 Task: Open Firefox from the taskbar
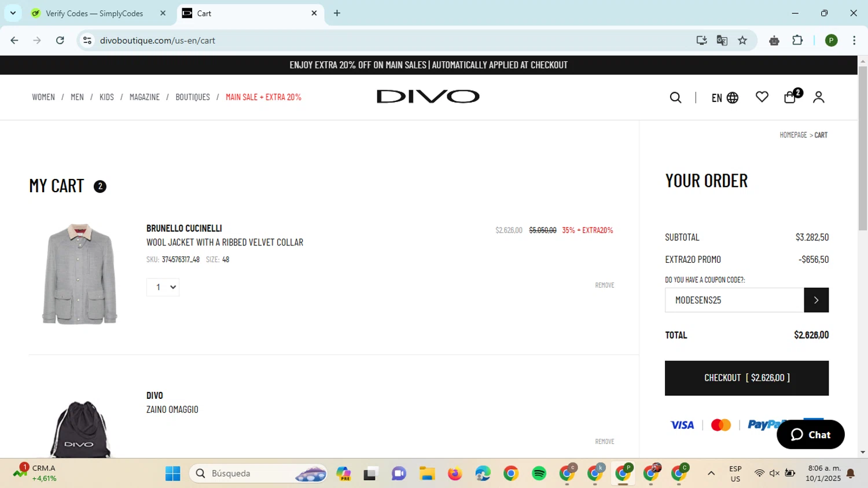pyautogui.click(x=455, y=474)
